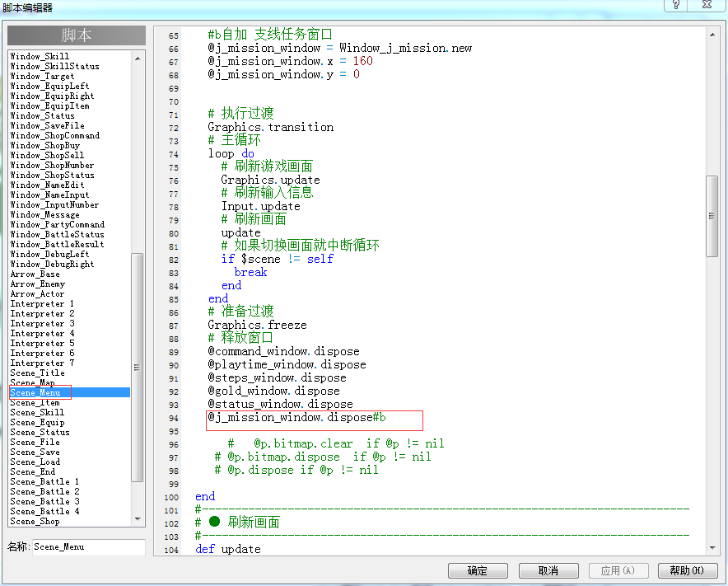Select Scene_Shop script
This screenshot has height=586, width=728.
35,521
